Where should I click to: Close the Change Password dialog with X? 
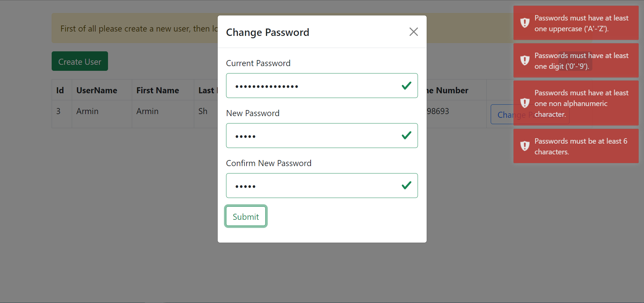(x=414, y=32)
